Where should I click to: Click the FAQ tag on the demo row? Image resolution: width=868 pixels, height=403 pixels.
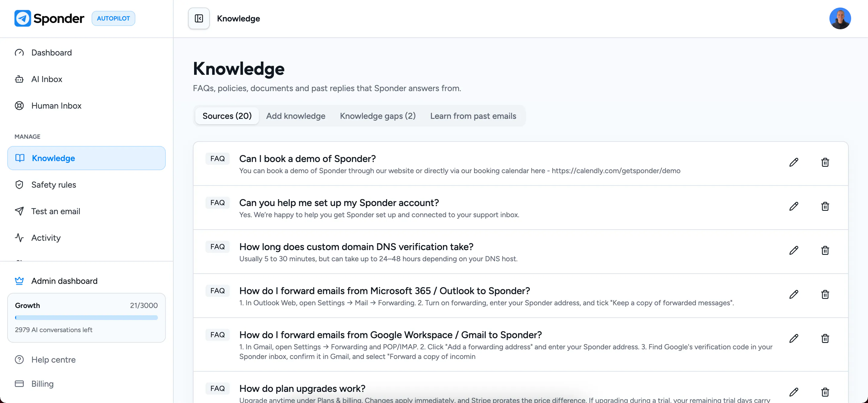217,158
